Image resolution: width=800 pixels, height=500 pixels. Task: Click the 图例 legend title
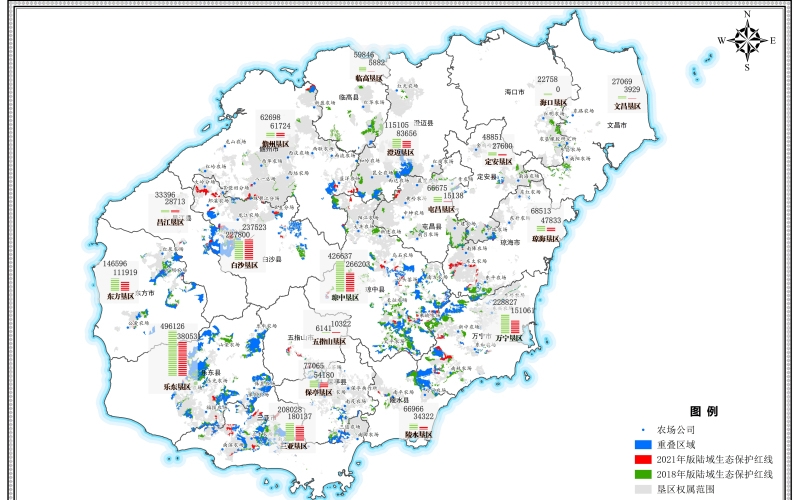704,411
